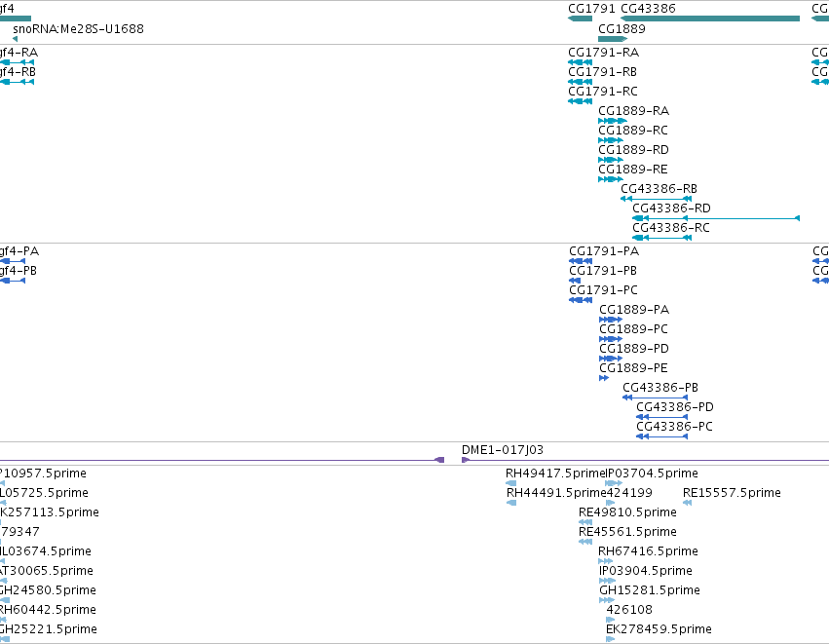Viewport: 829px width, 644px height.
Task: Click label text CG43386-PC
Action: coord(674,427)
